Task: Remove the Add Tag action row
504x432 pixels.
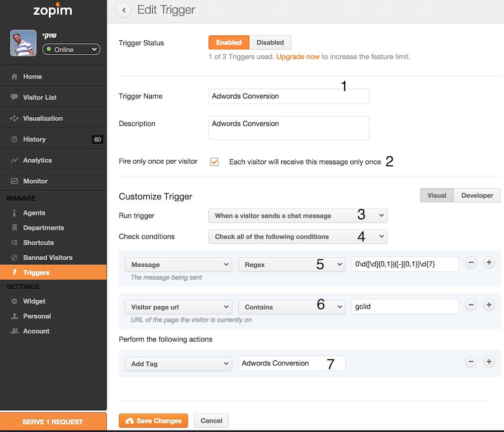Action: click(471, 362)
